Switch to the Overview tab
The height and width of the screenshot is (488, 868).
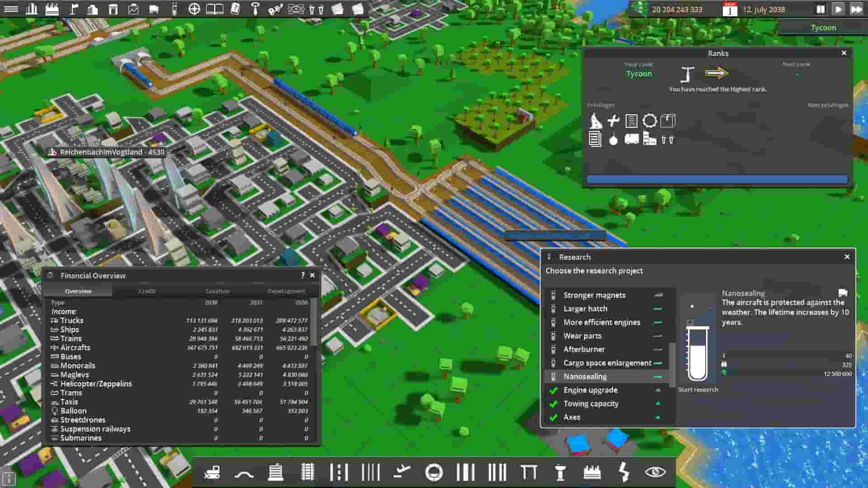tap(78, 291)
